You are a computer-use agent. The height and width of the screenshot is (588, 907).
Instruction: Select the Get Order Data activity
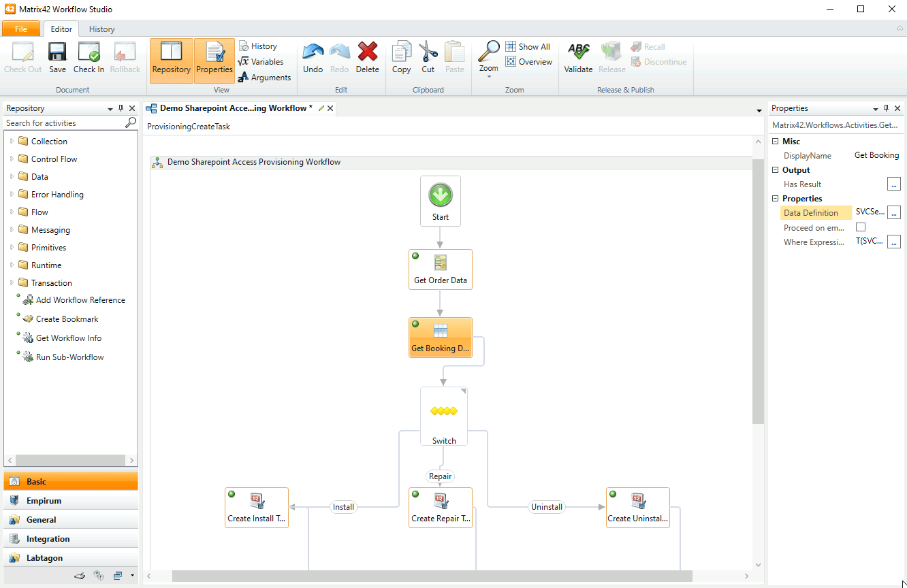pos(441,269)
